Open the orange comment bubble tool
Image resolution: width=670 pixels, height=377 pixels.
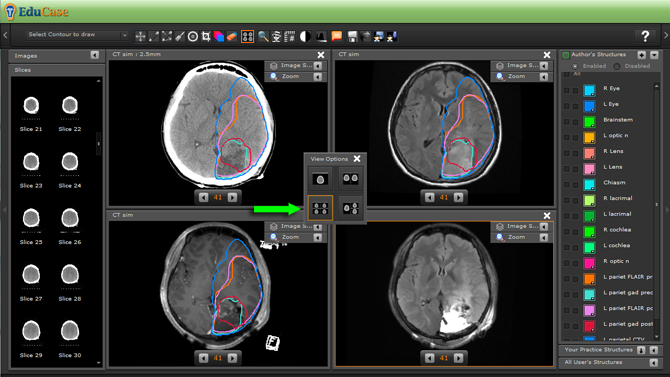coord(337,36)
